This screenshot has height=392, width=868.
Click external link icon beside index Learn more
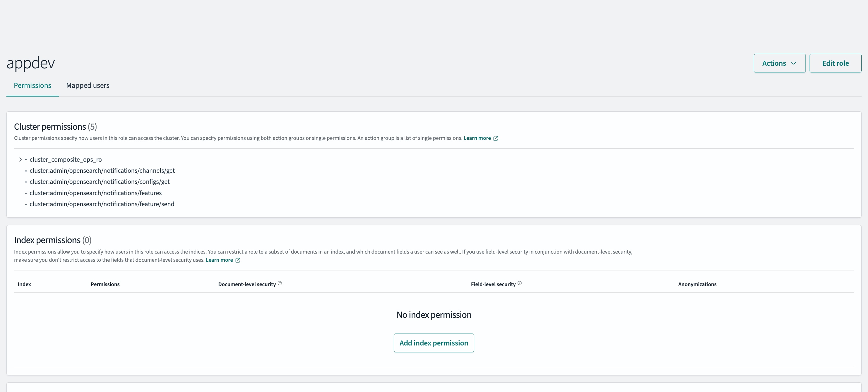click(x=238, y=260)
